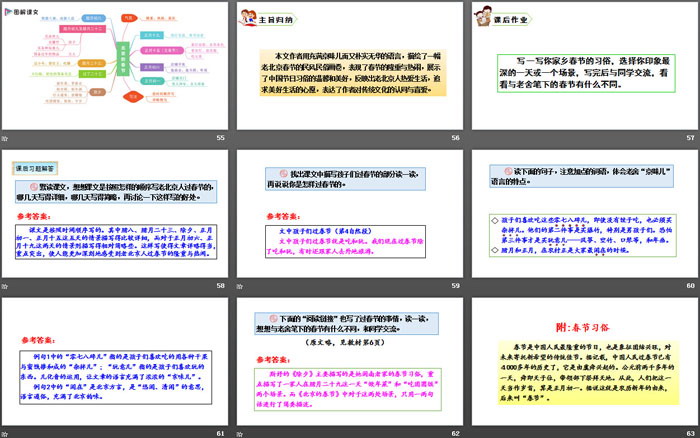700x438 pixels.
Task: Click animation star icon under slide 61
Action: tap(7, 433)
